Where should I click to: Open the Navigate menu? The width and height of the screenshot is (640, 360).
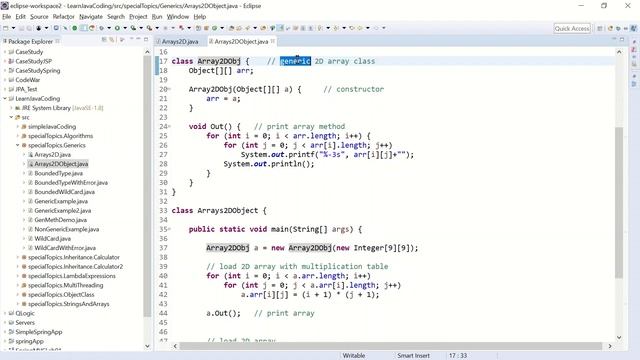(x=91, y=17)
